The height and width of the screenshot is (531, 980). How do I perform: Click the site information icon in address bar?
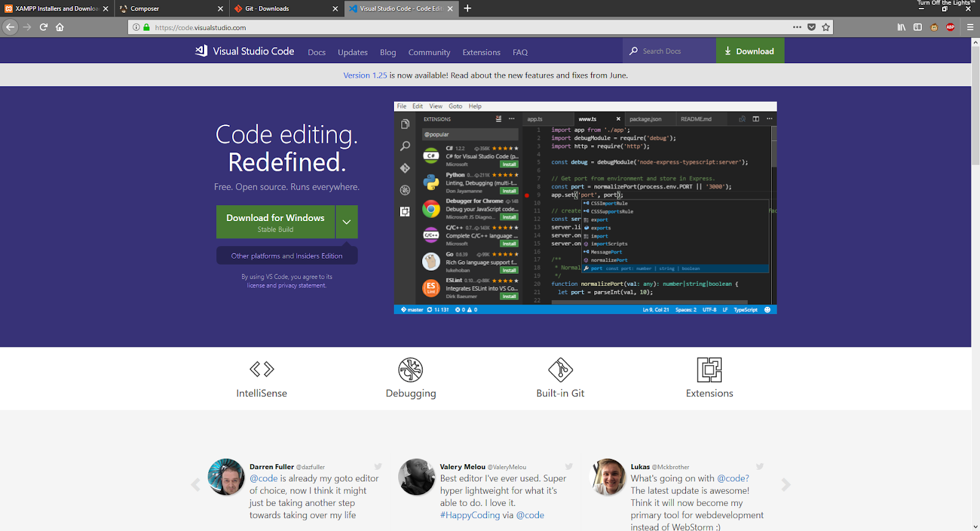(x=137, y=28)
